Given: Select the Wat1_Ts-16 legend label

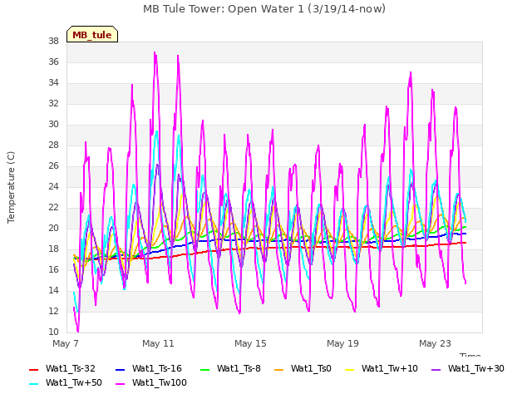Looking at the screenshot, I should point(157,369).
